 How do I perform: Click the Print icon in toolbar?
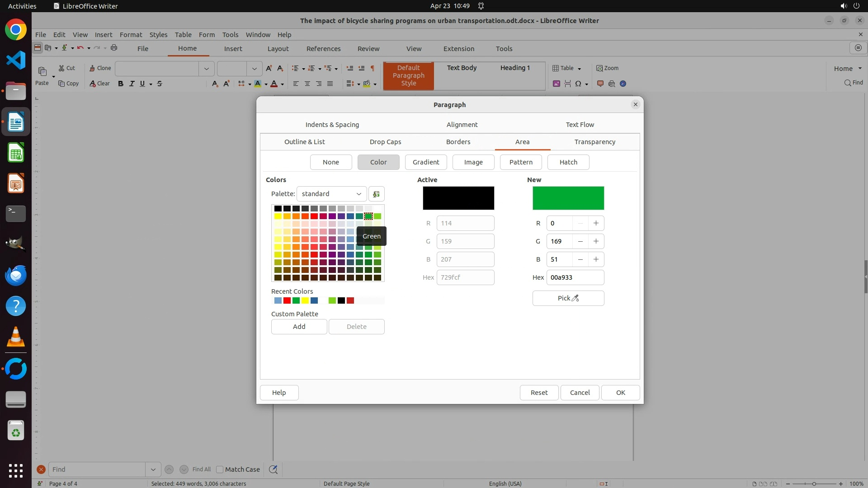coord(114,48)
